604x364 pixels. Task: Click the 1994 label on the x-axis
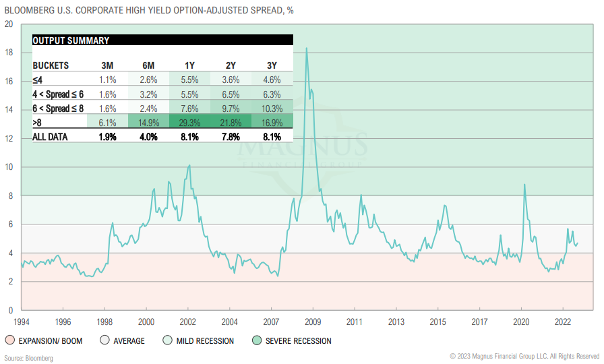pos(22,322)
